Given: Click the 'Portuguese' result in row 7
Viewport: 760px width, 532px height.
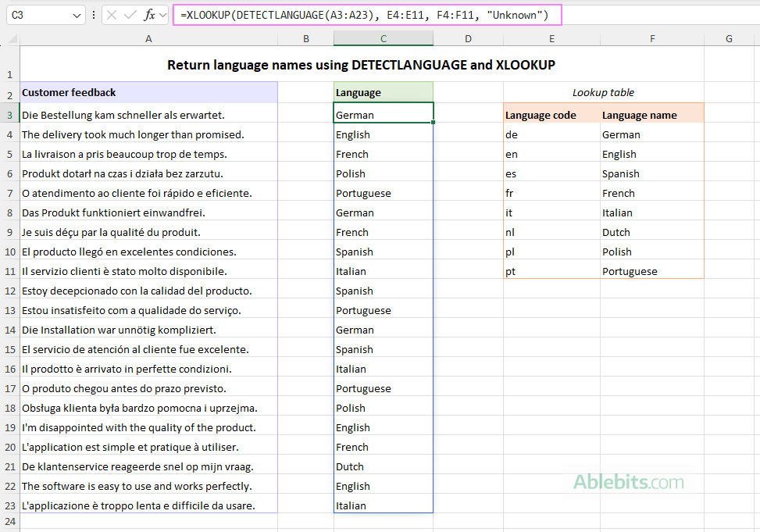Looking at the screenshot, I should tap(384, 193).
